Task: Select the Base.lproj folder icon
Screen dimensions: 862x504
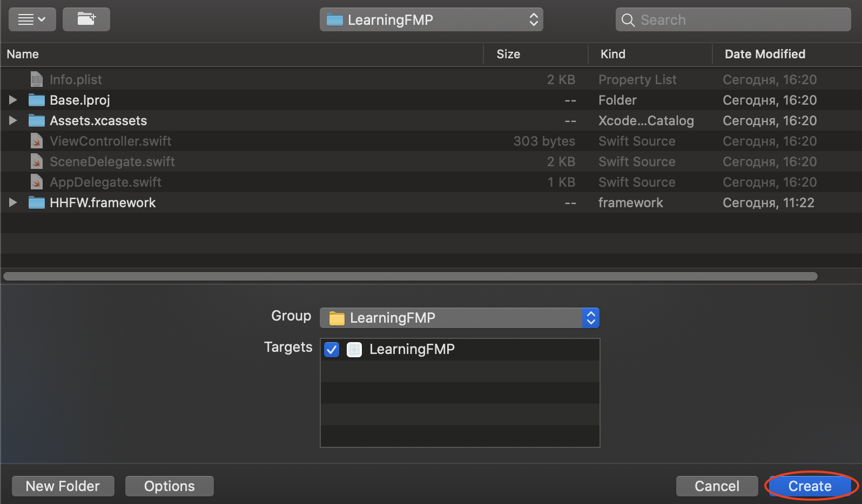Action: click(36, 100)
